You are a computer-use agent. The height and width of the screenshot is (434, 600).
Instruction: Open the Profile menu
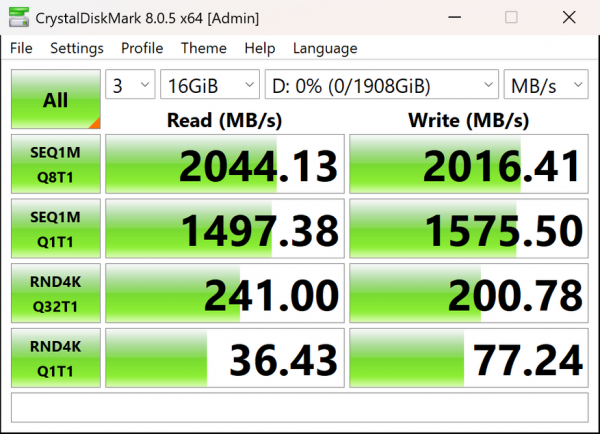click(x=142, y=48)
